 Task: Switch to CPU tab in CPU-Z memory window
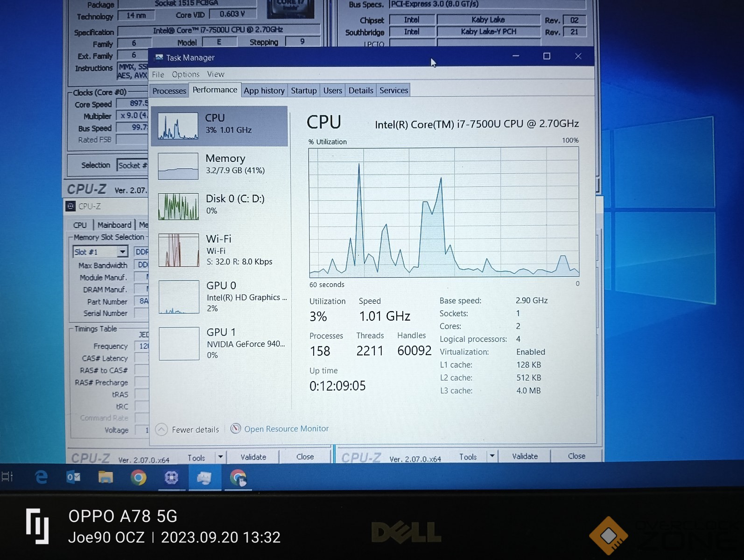(80, 225)
